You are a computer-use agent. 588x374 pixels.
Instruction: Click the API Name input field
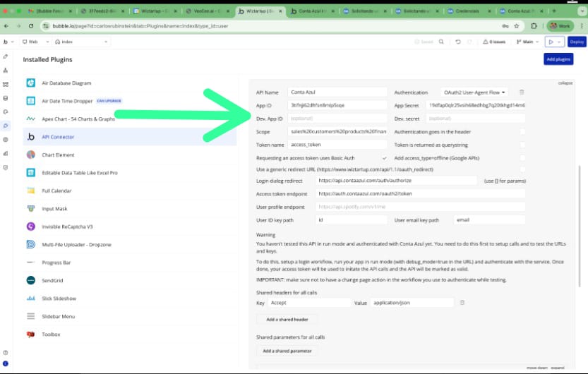pos(337,92)
